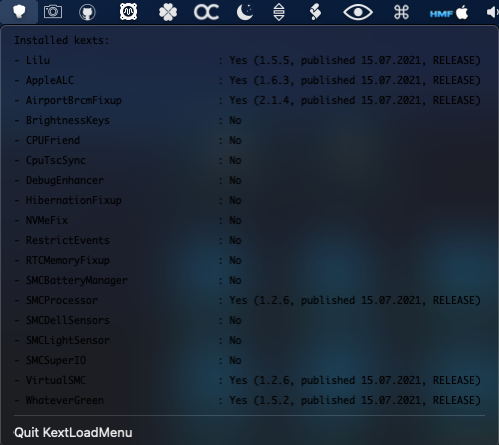
Task: Click the command key symbol menu bar icon
Action: (x=401, y=12)
